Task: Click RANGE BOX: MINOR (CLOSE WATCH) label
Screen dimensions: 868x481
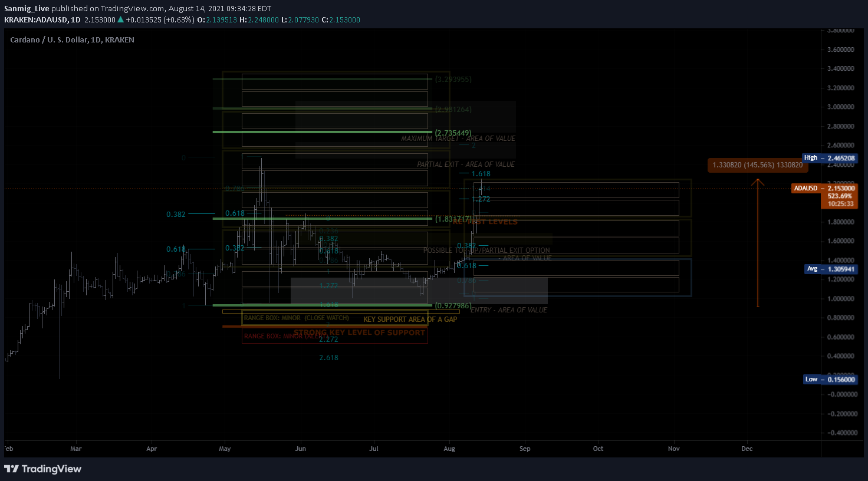Action: (x=297, y=318)
